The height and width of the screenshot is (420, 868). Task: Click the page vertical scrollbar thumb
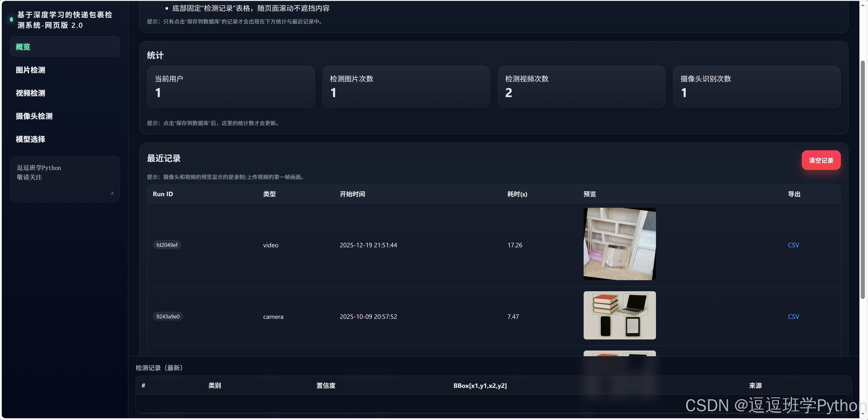click(863, 179)
